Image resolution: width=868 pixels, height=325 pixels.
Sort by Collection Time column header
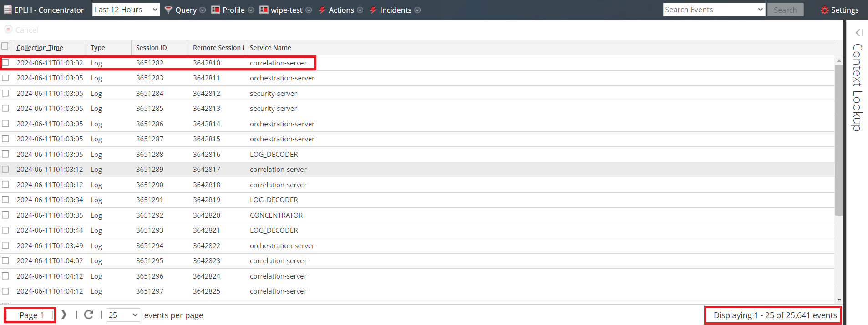click(x=40, y=48)
